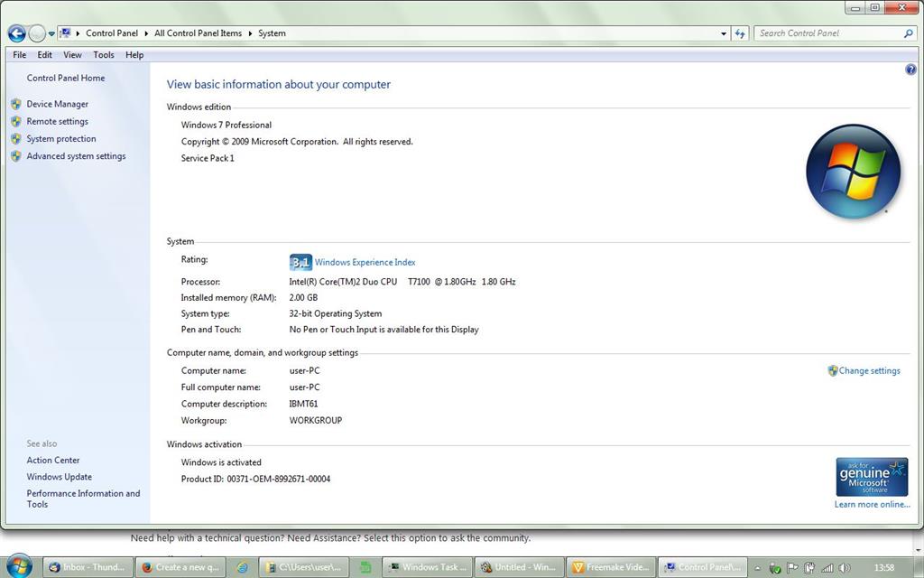924x578 pixels.
Task: Open the File menu
Action: [x=20, y=55]
